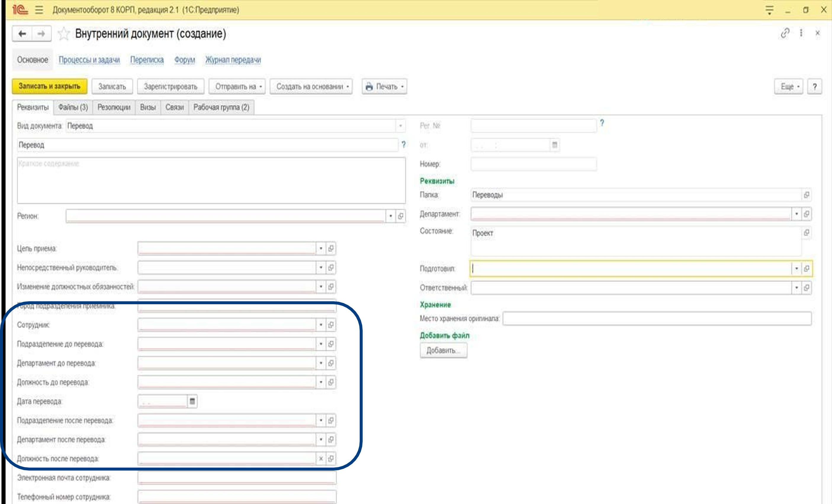832x504 pixels.
Task: Open the form's vertical dots menu
Action: tap(801, 33)
